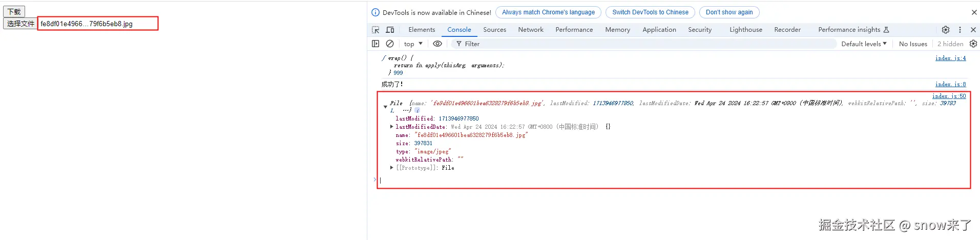The height and width of the screenshot is (240, 980).
Task: Toggle the device toolbar icon
Action: [390, 30]
